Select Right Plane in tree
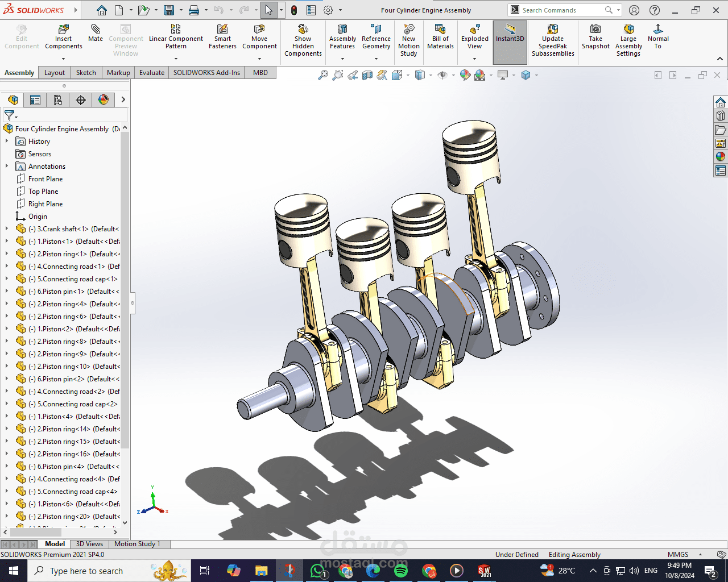The image size is (728, 582). pos(45,204)
